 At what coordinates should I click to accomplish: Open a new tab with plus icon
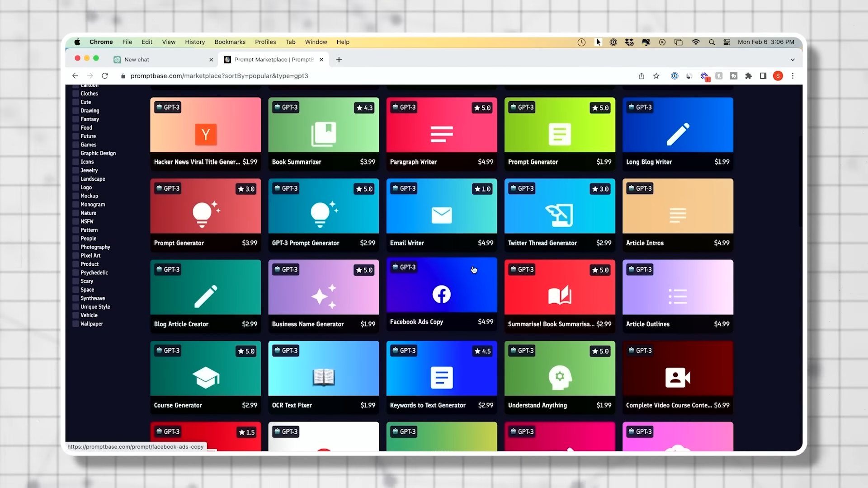339,60
